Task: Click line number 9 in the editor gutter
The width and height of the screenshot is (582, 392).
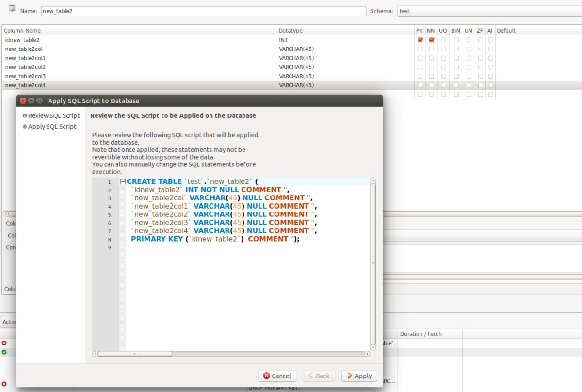Action: (109, 247)
